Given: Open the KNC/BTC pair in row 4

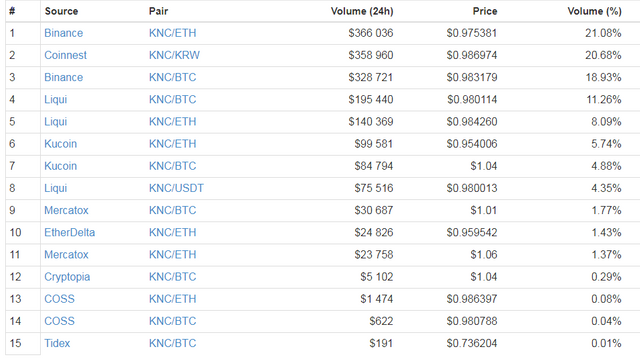Looking at the screenshot, I should (x=172, y=100).
